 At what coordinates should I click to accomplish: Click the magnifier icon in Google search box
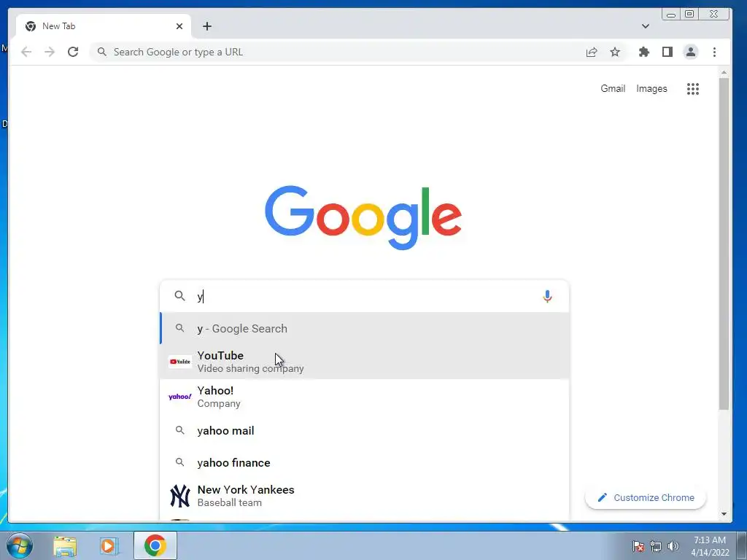(179, 296)
